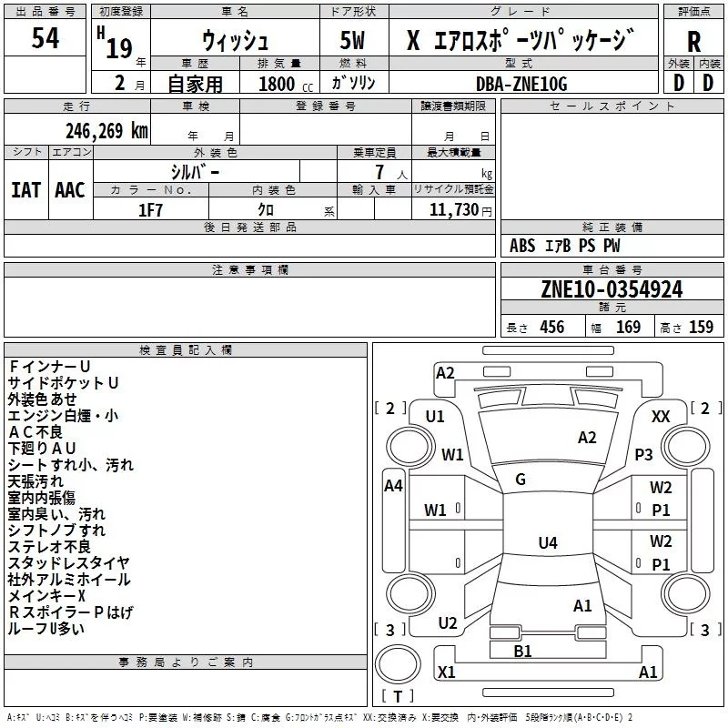Click the XX mark on the damage diagram
This screenshot has width=728, height=728.
[661, 417]
